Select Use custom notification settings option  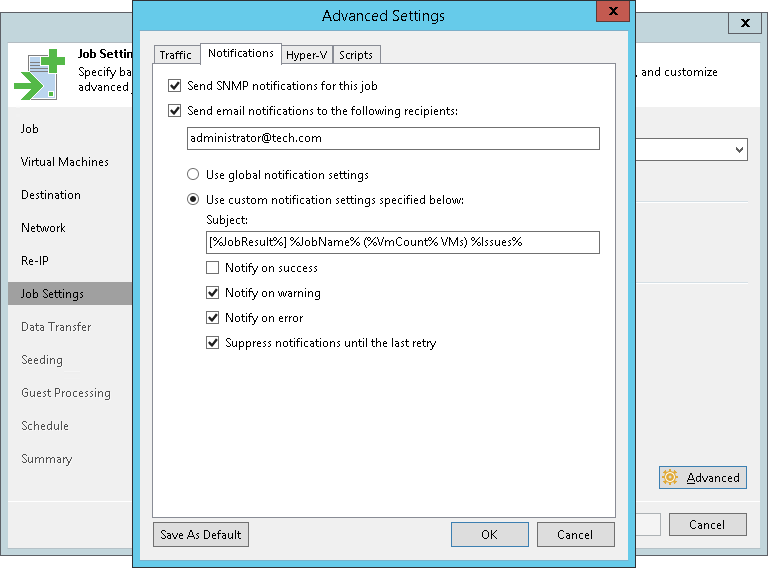coord(193,199)
